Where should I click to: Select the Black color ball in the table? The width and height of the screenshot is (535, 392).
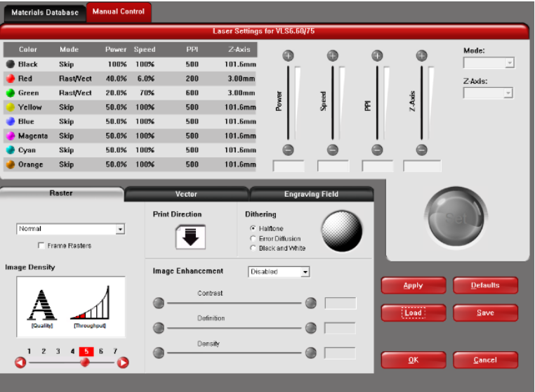coord(11,64)
